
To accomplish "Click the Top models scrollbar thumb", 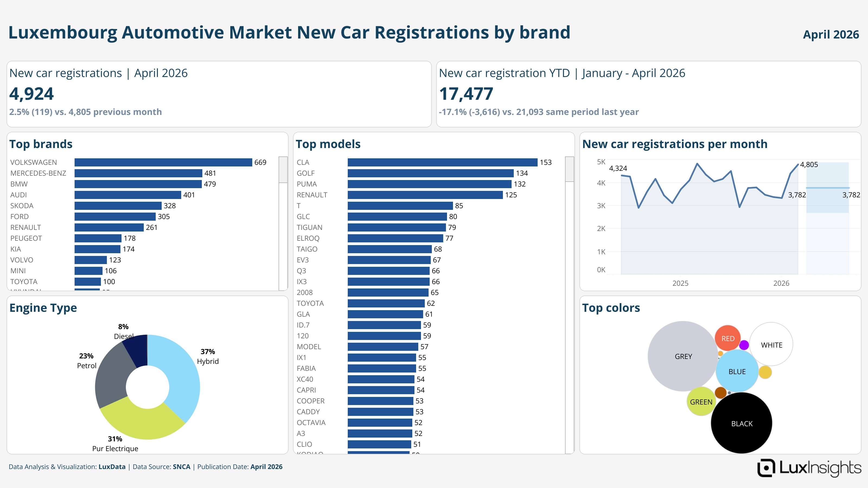I will coord(569,169).
